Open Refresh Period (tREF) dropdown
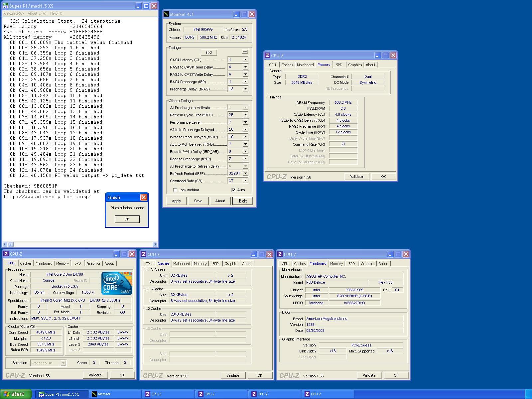This screenshot has height=399, width=532. pos(245,174)
